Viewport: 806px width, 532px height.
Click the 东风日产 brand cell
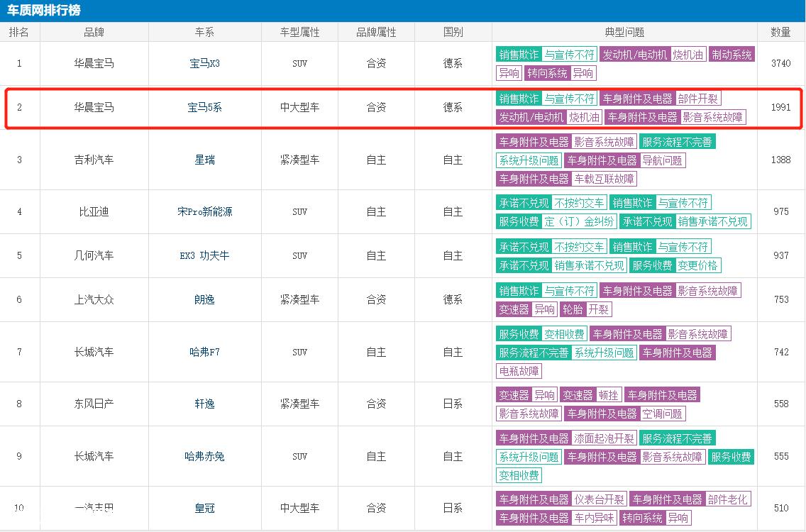[x=94, y=404]
